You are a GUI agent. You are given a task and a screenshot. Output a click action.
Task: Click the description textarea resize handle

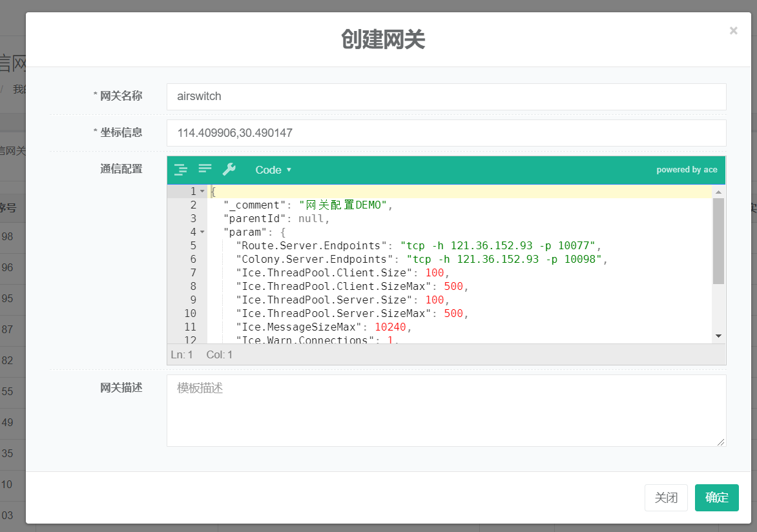721,442
